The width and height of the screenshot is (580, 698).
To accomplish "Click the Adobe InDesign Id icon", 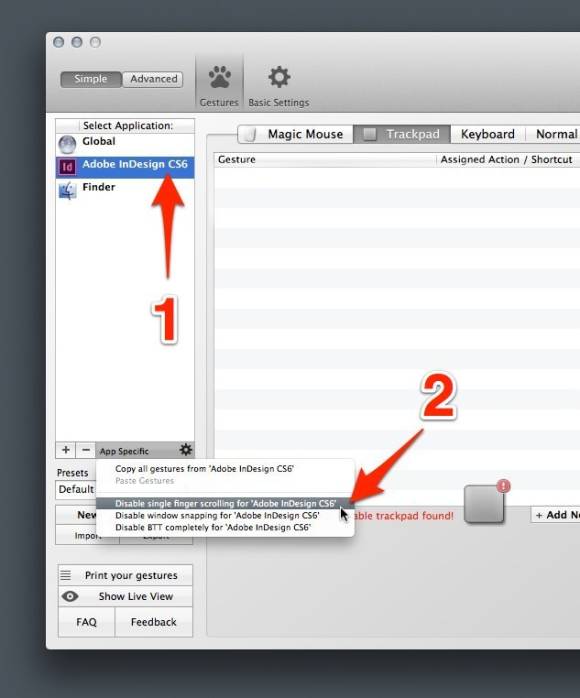I will click(67, 167).
